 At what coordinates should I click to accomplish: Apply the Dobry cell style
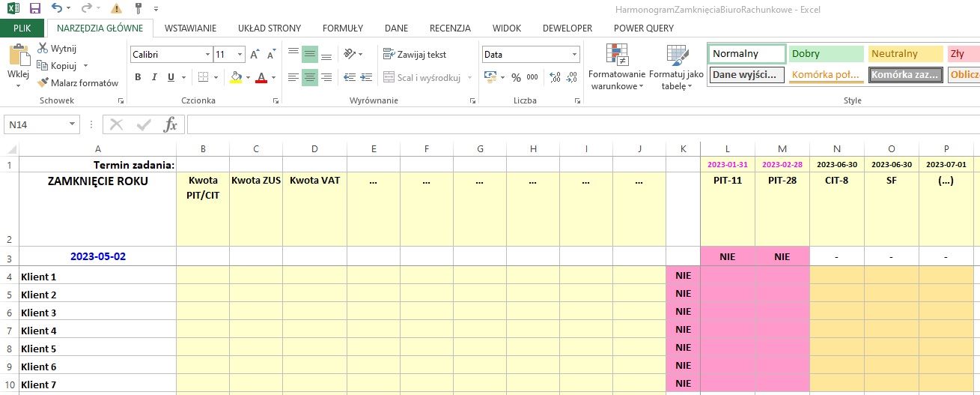point(826,54)
